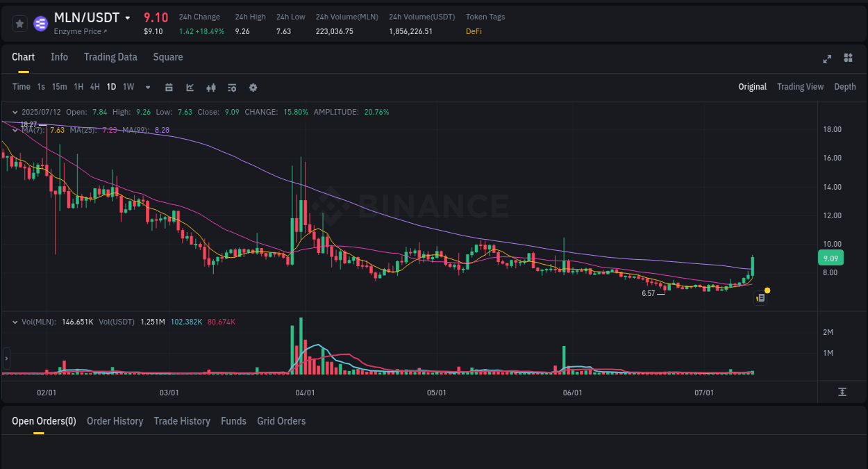This screenshot has height=469, width=868.
Task: Open the Trading Data tab
Action: [110, 57]
